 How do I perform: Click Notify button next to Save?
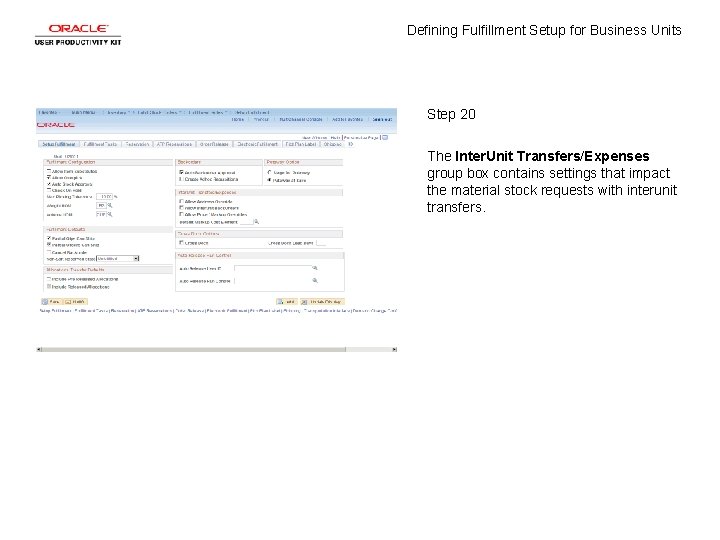click(75, 302)
